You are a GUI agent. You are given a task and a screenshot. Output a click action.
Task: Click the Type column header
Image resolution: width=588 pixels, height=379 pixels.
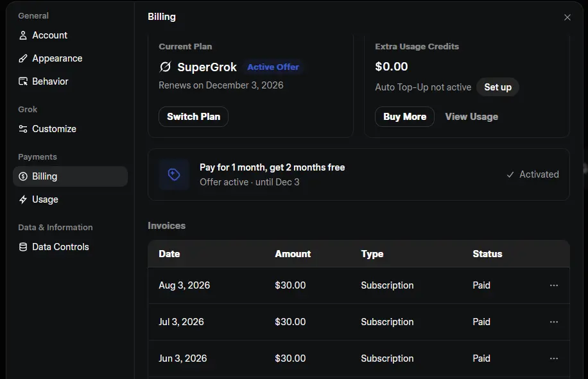[x=372, y=254]
